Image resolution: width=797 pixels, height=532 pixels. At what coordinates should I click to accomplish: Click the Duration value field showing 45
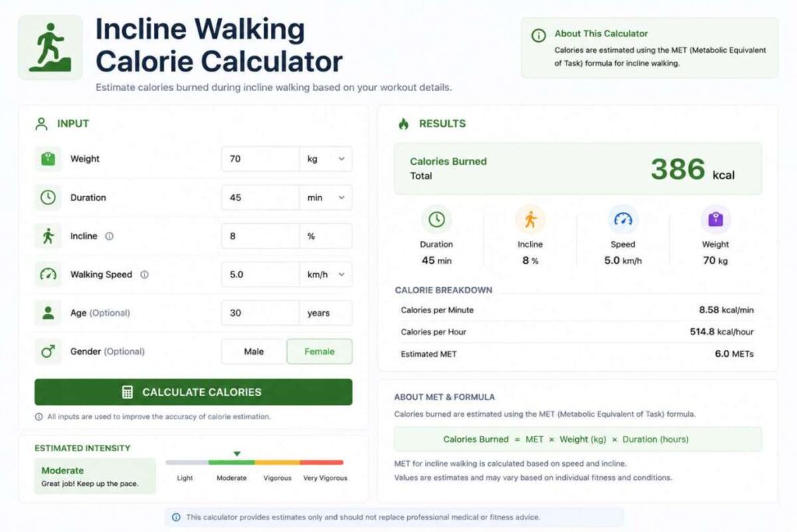tap(260, 197)
